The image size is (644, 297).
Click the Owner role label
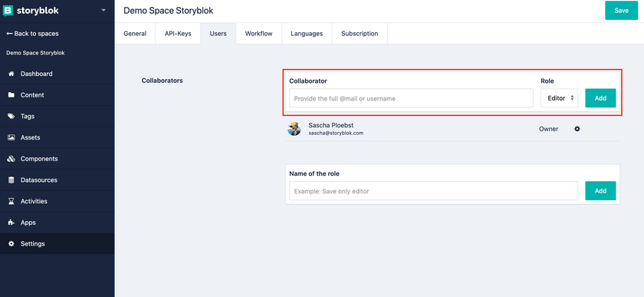(x=548, y=129)
